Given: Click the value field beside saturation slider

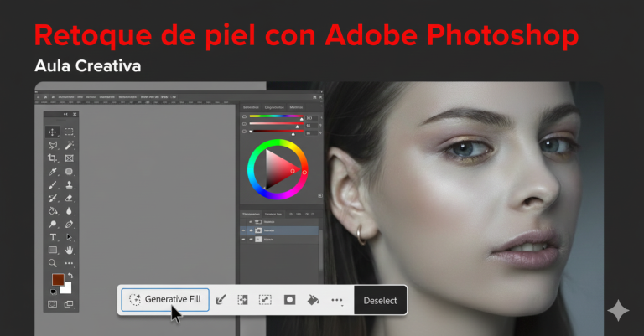Looking at the screenshot, I should (x=311, y=125).
